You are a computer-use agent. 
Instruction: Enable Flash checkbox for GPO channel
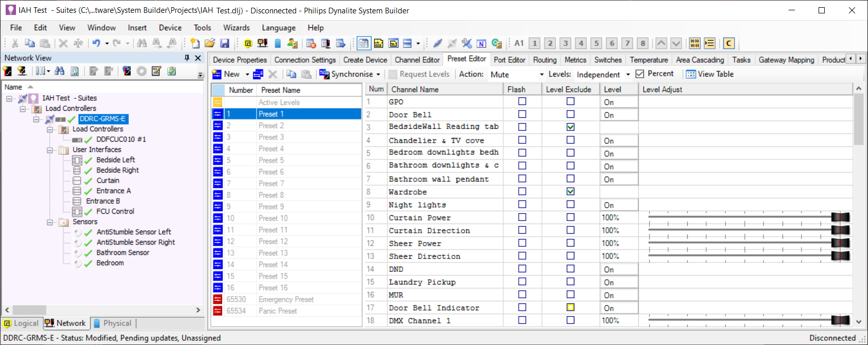522,101
